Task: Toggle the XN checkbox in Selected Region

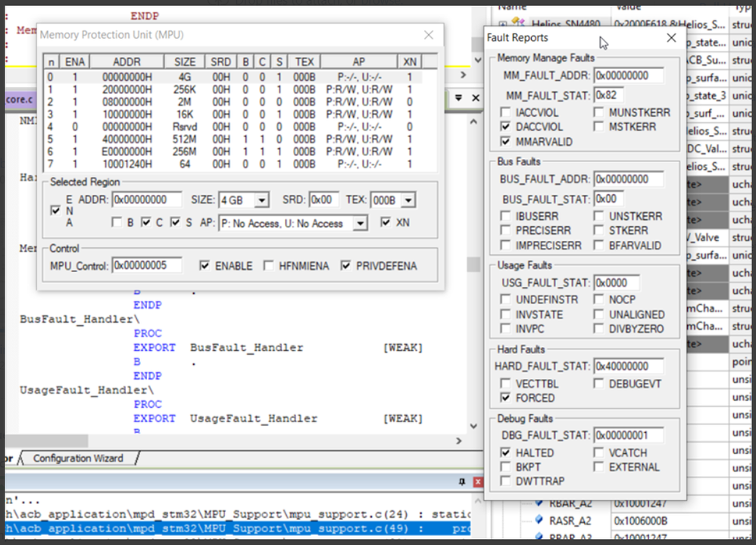Action: click(386, 222)
